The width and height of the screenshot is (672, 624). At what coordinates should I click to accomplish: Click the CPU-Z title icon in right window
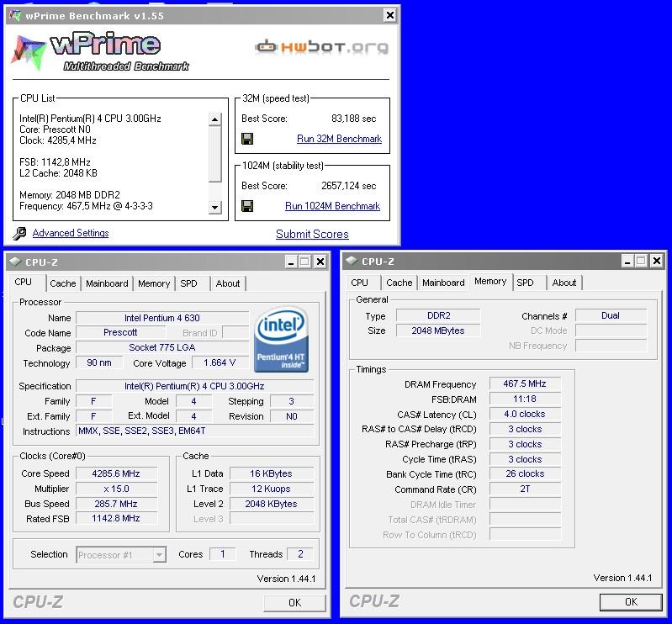pyautogui.click(x=352, y=261)
